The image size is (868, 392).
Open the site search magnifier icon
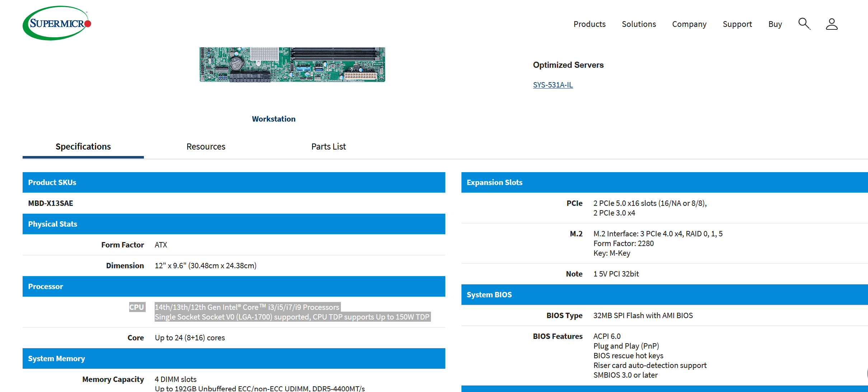pyautogui.click(x=804, y=24)
